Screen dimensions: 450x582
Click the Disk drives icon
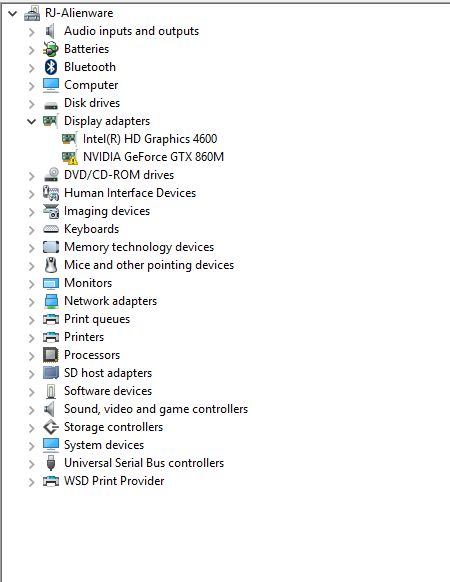click(x=51, y=105)
